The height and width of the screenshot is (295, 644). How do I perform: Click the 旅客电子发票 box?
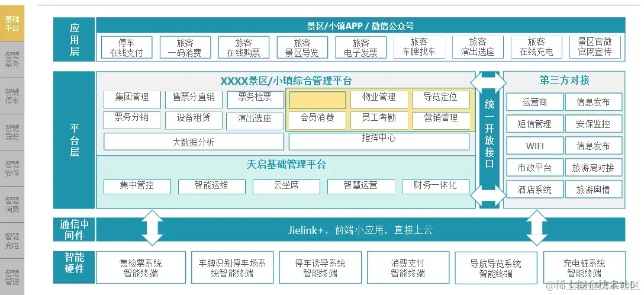(x=361, y=47)
